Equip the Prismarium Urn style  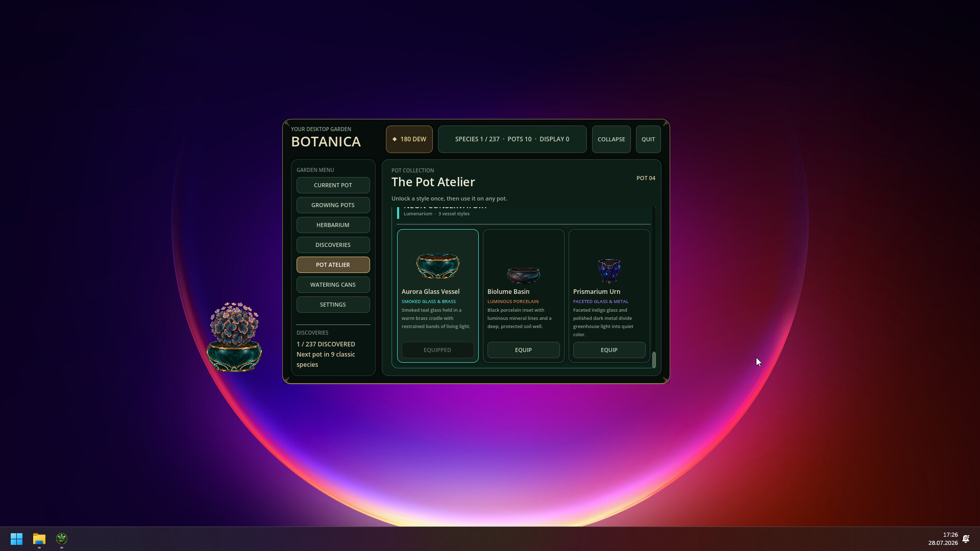(x=609, y=350)
